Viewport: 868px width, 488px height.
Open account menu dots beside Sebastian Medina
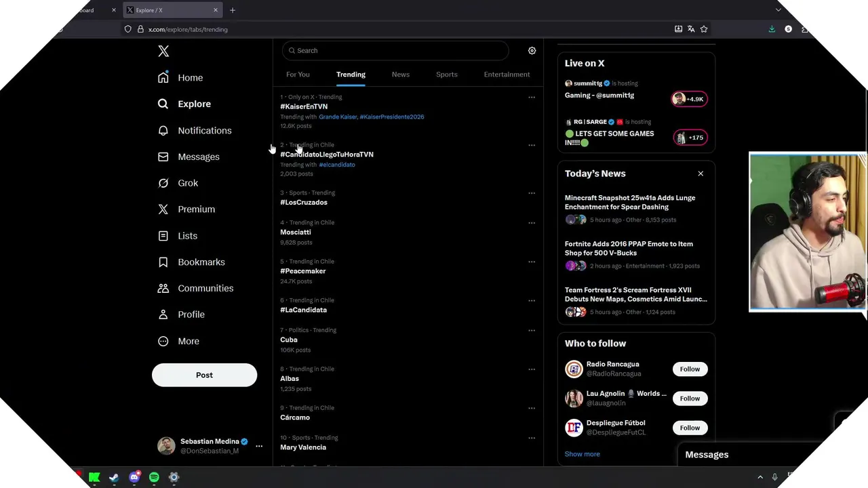click(x=259, y=446)
